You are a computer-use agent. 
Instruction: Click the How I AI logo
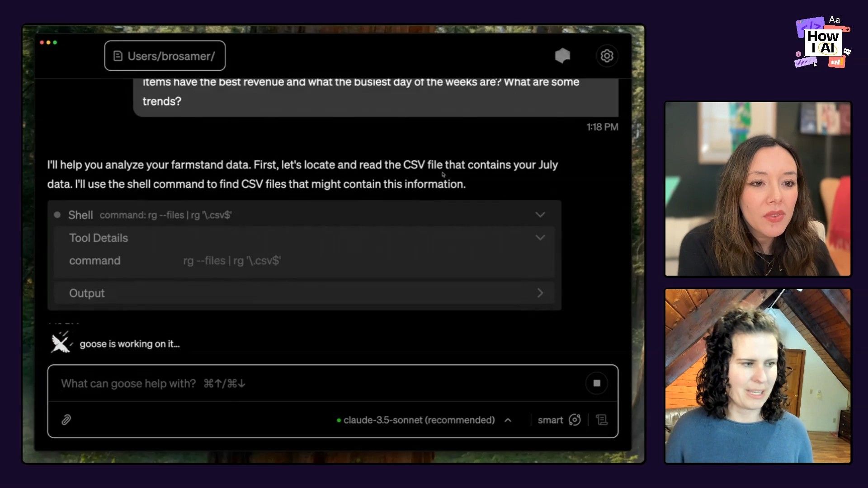[822, 43]
